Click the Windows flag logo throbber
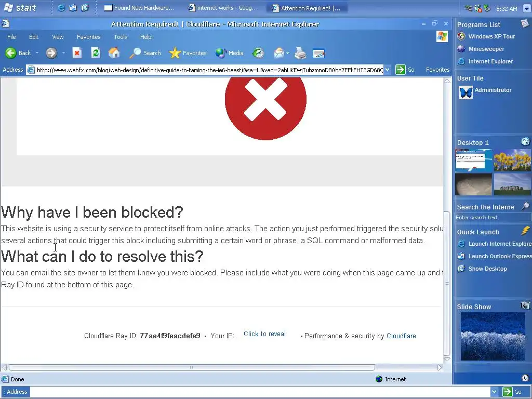 (442, 36)
